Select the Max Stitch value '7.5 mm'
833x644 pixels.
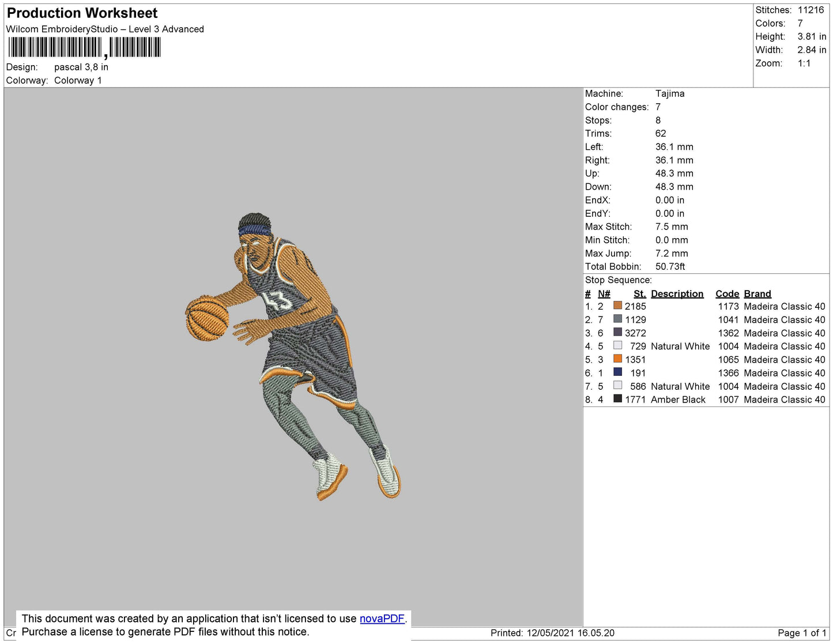[672, 227]
